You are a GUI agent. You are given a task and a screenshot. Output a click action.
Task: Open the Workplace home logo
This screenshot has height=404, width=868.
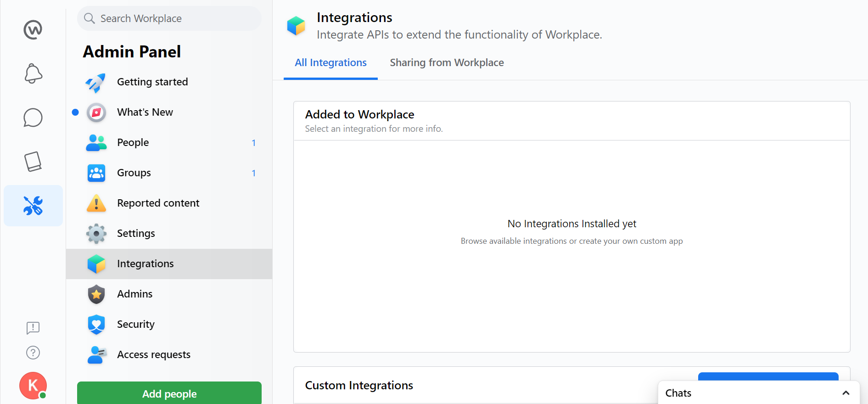33,30
